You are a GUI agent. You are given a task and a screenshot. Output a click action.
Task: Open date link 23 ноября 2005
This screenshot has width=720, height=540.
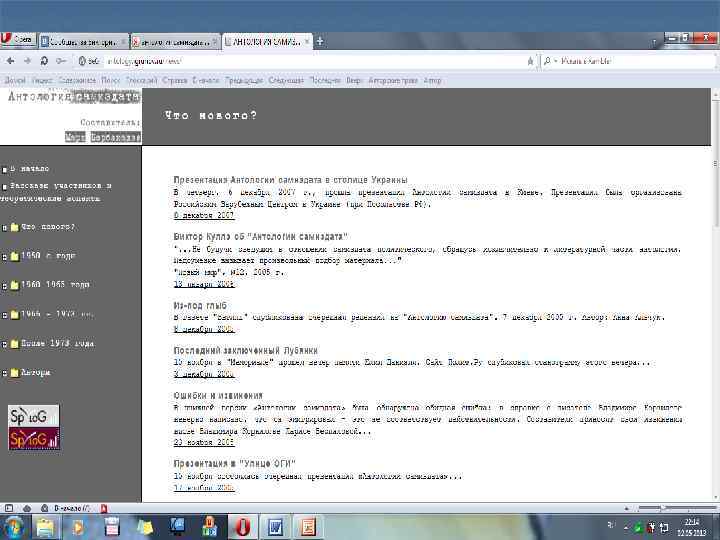(204, 442)
